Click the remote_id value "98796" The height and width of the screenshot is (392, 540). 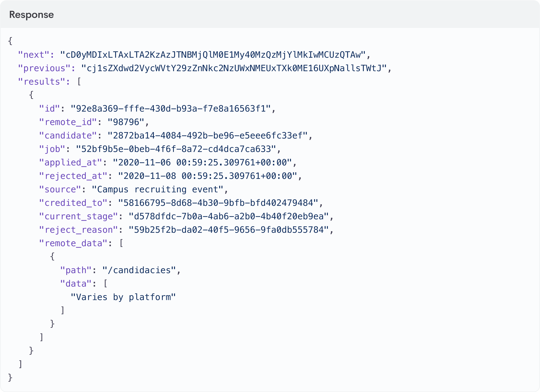tap(126, 122)
